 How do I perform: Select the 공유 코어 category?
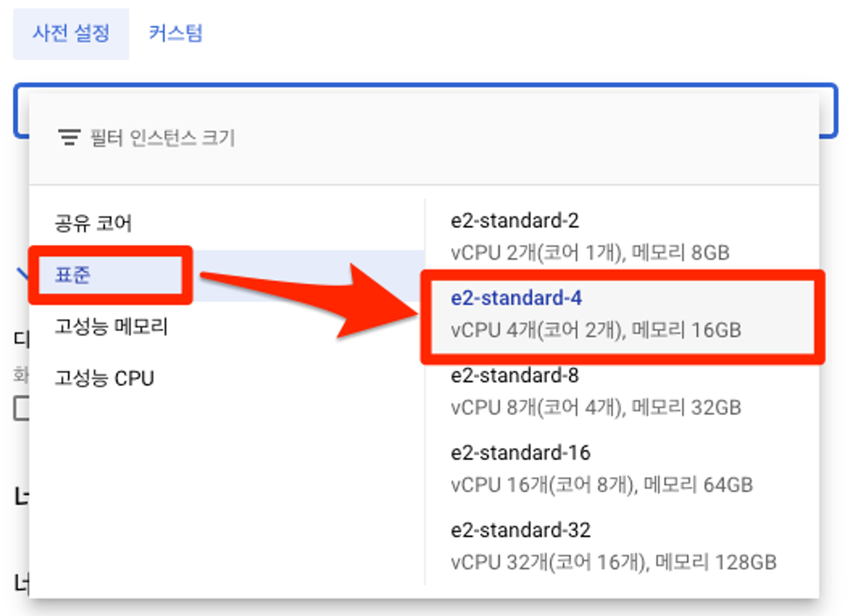93,223
